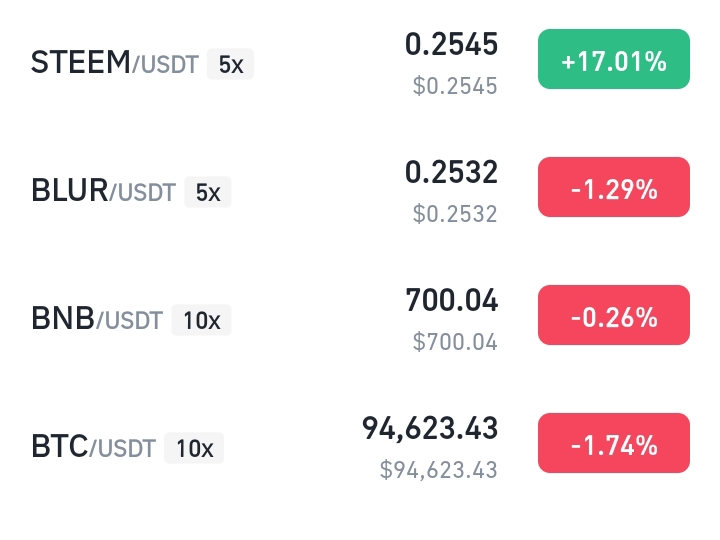
Task: Open the BNB/USDT trading pair
Action: 97,320
